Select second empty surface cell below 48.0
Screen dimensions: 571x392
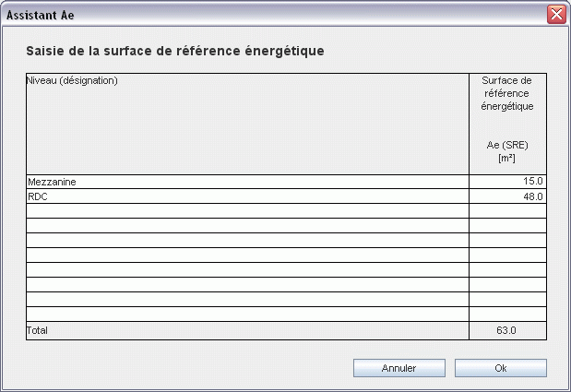tap(507, 226)
